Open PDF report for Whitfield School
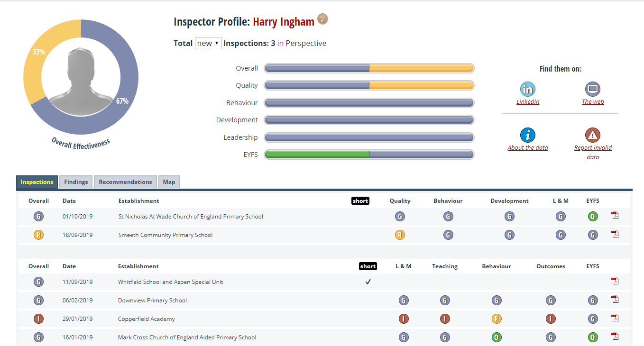644x346 pixels. [x=615, y=281]
